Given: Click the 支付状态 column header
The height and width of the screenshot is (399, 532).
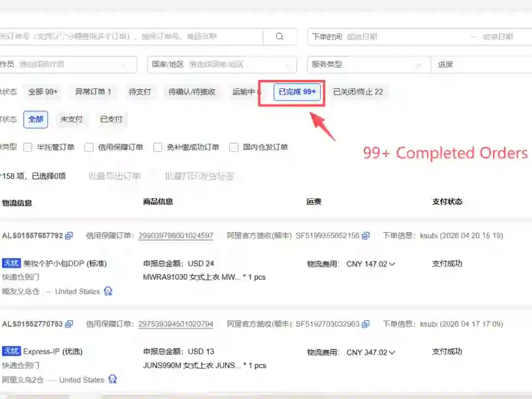Looking at the screenshot, I should [x=447, y=202].
